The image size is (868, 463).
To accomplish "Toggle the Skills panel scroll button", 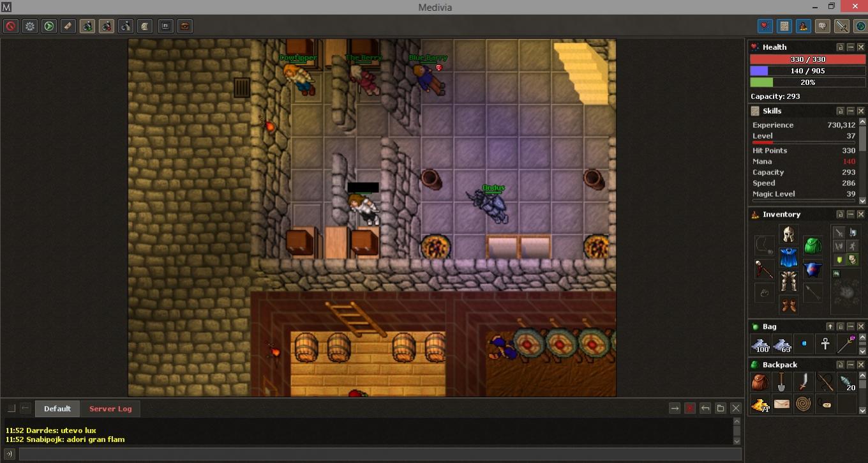I will (x=784, y=26).
